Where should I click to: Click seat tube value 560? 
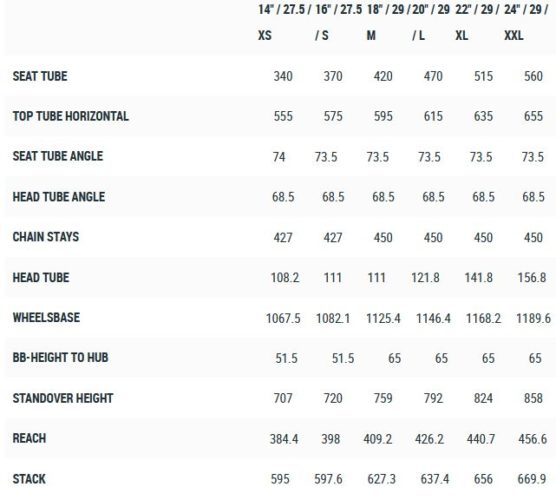pyautogui.click(x=533, y=76)
